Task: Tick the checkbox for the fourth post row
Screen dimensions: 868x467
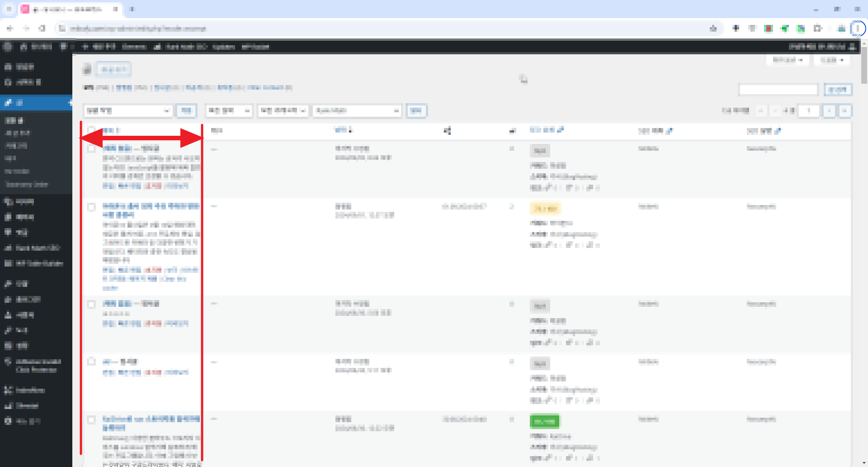Action: click(91, 362)
